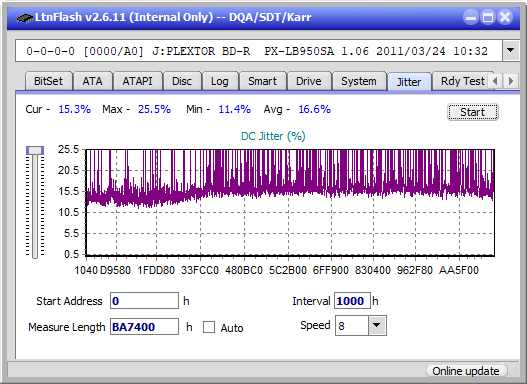
Task: Enable the Auto checkbox
Action: [209, 327]
